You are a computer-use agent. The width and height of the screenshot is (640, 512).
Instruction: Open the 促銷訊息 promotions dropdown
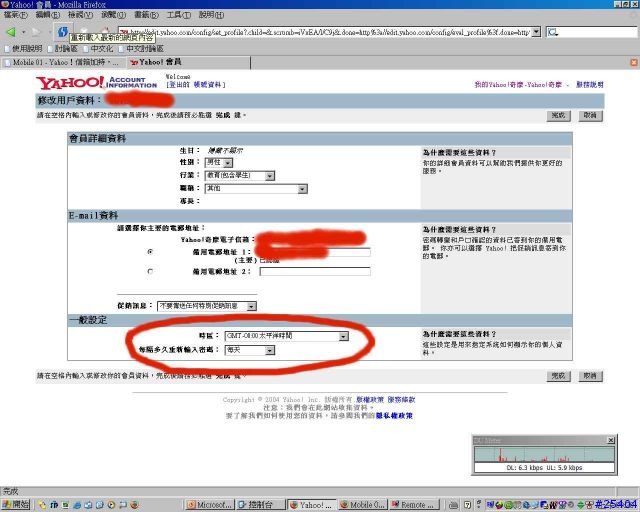[207, 306]
